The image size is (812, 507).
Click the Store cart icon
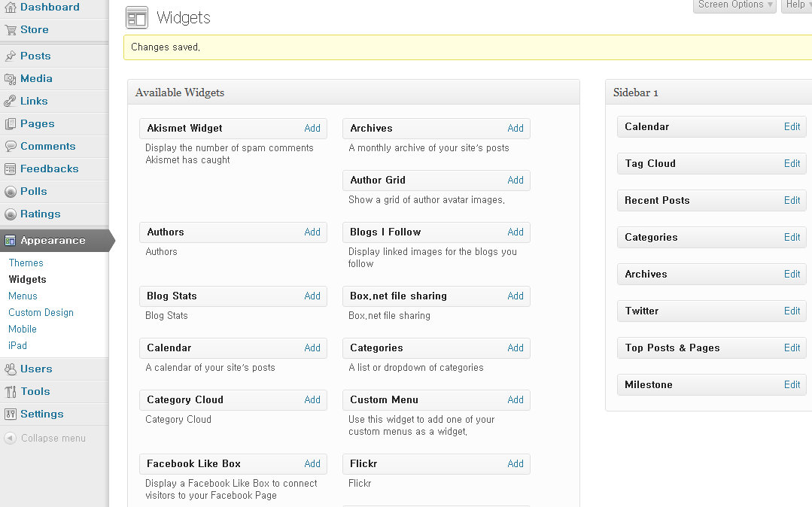[11, 30]
